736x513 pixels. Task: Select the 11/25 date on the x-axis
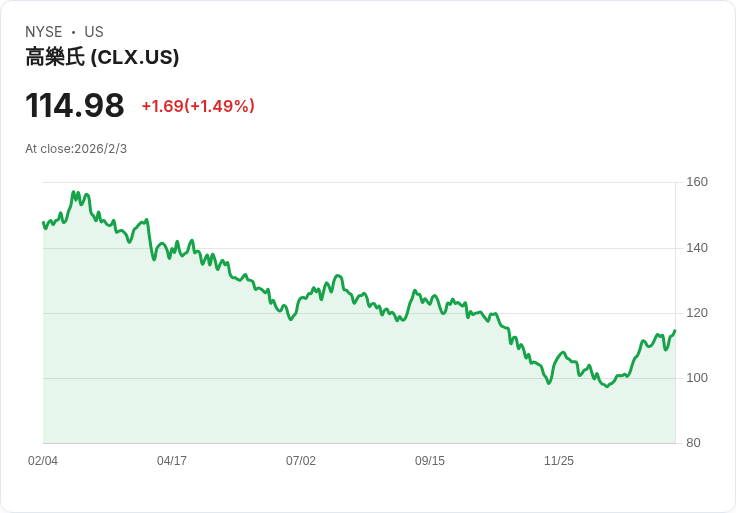coord(559,461)
